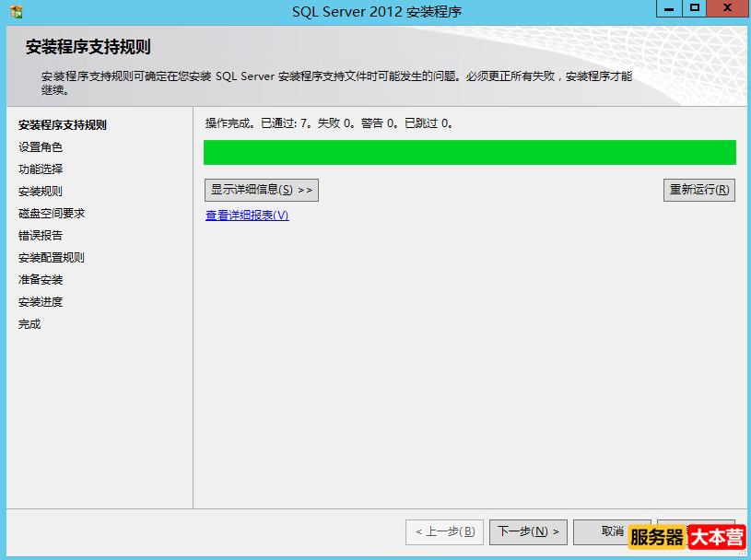Viewport: 751px width, 560px height.
Task: Close the SQL Server 2012 setup window
Action: [x=727, y=8]
